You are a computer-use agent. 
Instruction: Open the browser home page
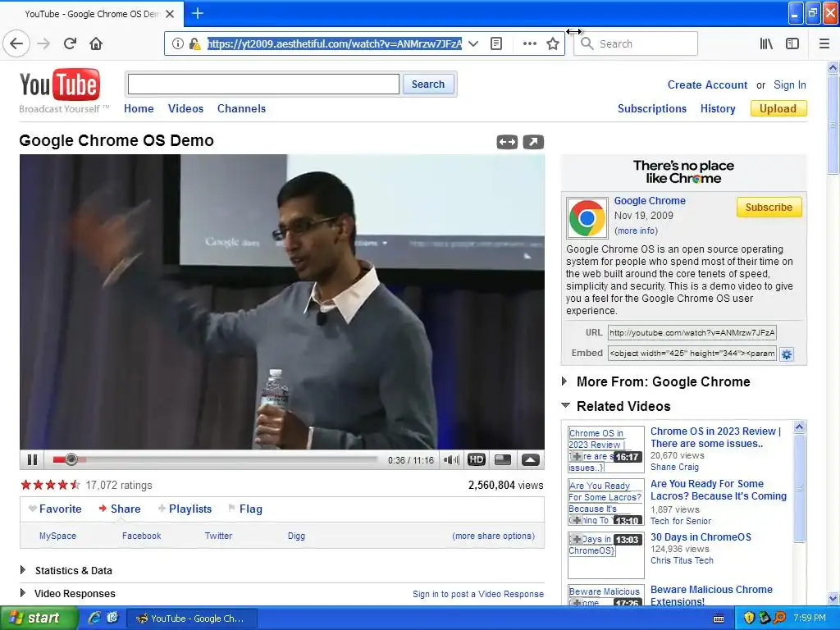point(96,43)
